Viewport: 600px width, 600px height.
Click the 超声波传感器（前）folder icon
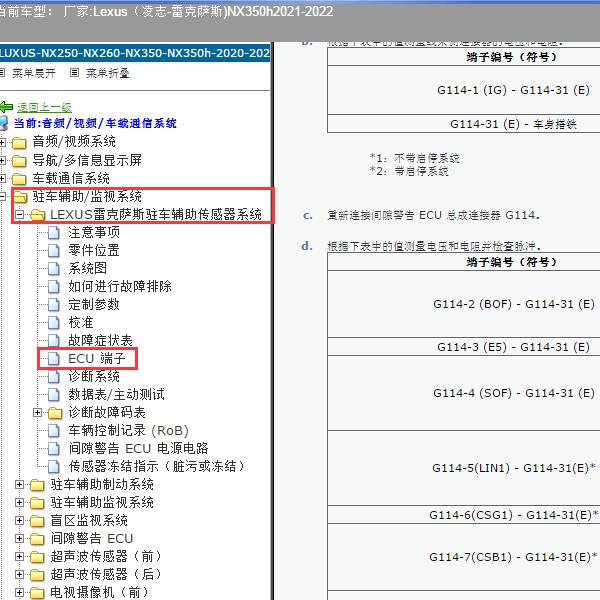[x=37, y=557]
